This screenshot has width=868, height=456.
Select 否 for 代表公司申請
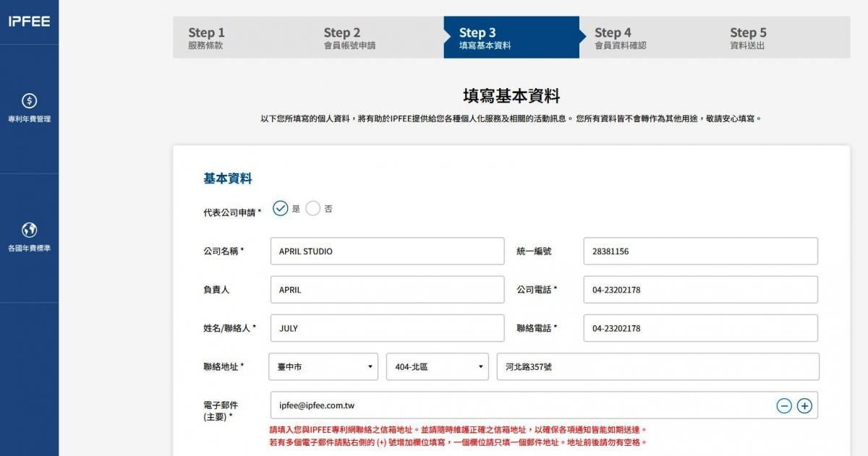313,208
